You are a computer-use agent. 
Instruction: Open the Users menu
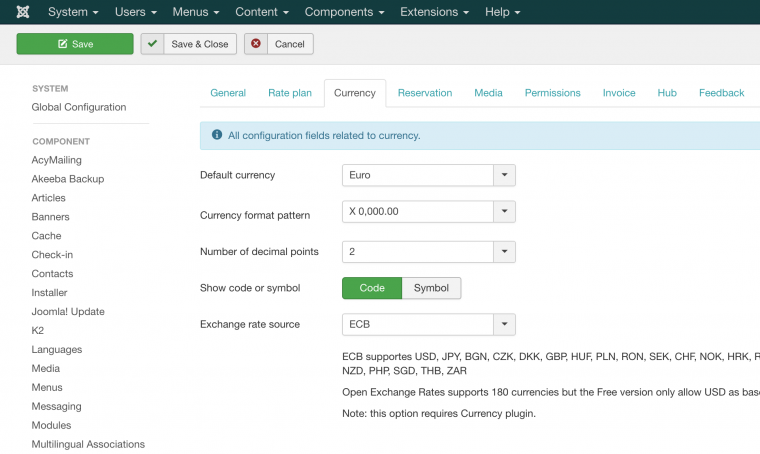[136, 12]
